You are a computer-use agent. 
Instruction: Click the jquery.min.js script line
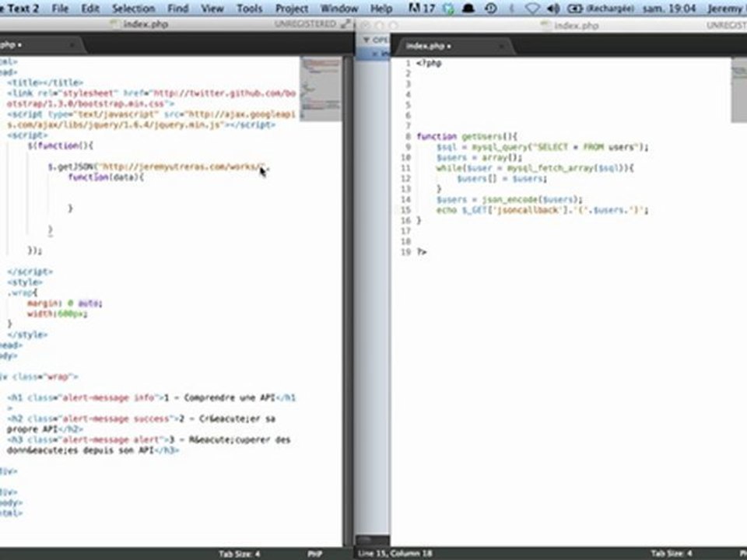point(152,120)
